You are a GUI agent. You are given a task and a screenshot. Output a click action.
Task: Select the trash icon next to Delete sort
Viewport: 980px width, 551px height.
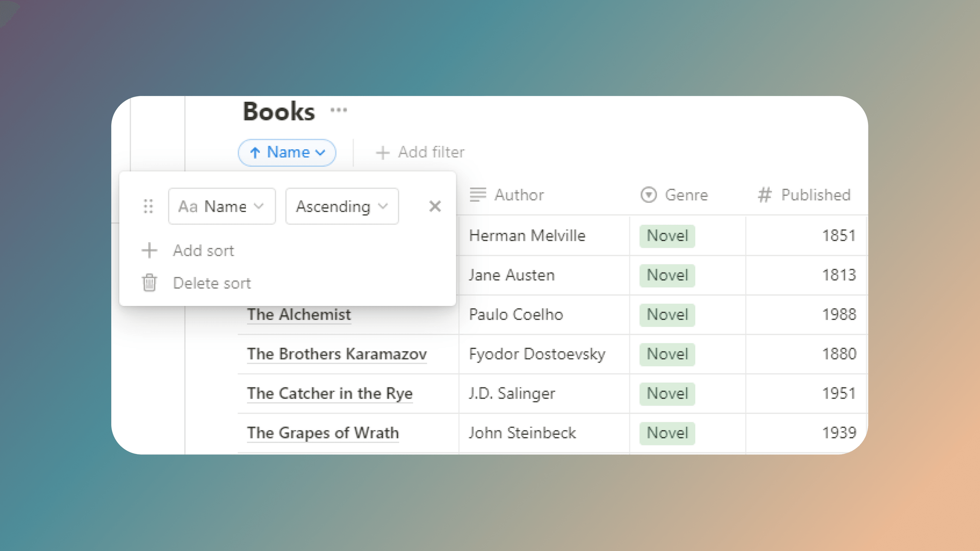pyautogui.click(x=149, y=282)
